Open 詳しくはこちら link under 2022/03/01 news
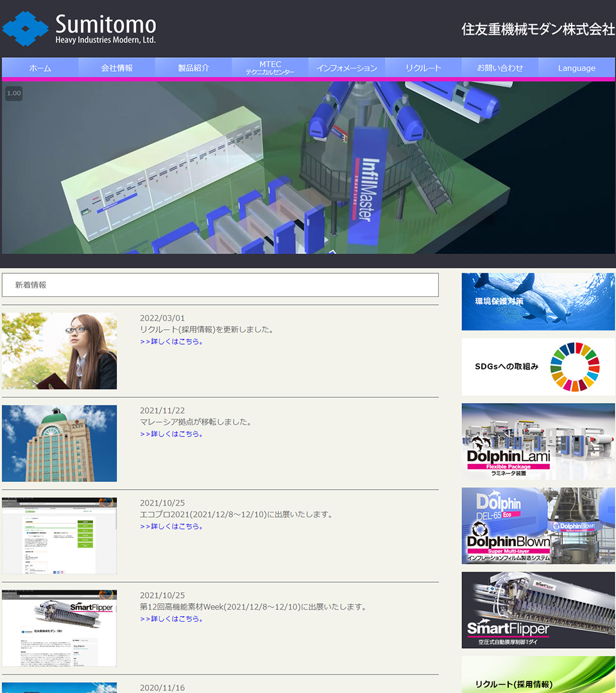This screenshot has width=616, height=693. (171, 341)
